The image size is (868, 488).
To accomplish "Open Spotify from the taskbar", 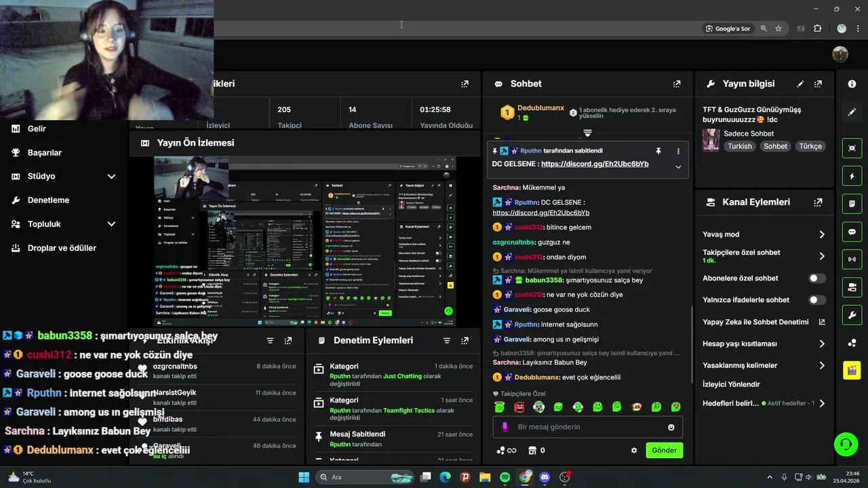I will point(505,477).
